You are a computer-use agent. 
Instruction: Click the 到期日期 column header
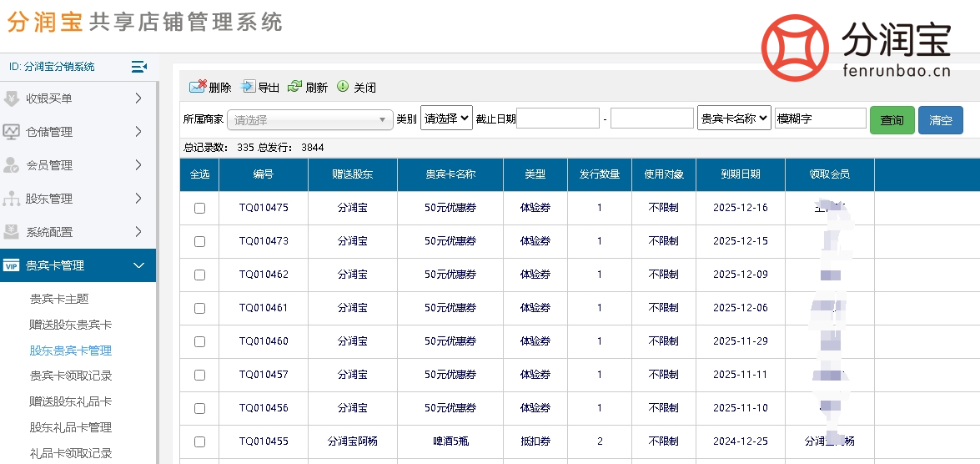coord(741,174)
